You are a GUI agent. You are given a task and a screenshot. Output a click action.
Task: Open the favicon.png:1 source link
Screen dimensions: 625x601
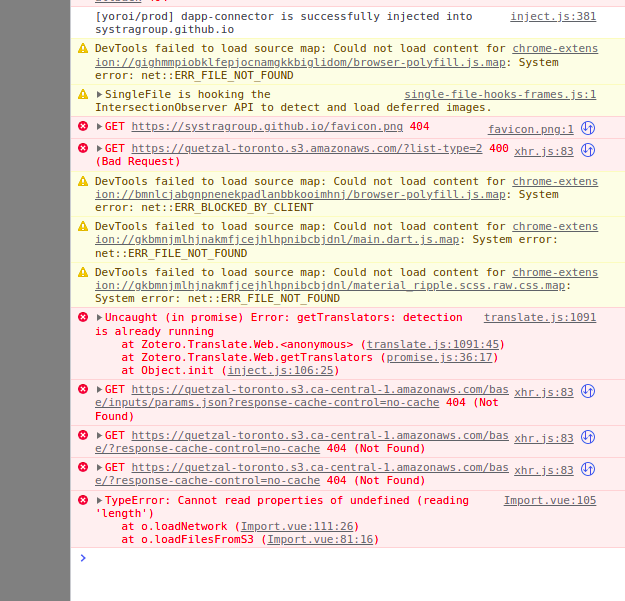pos(531,130)
